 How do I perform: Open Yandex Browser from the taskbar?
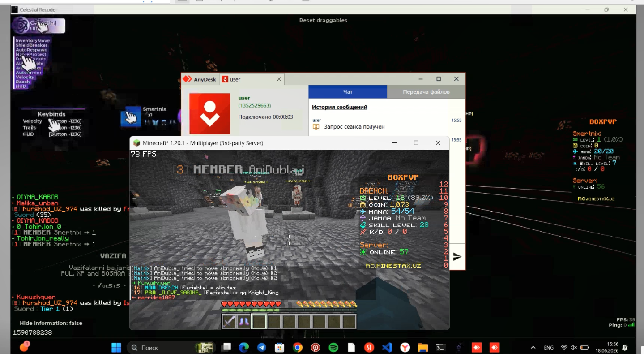point(405,347)
